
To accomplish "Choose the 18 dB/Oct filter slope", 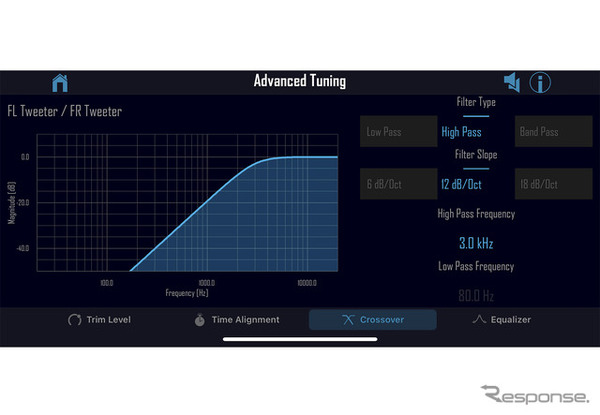I will (x=553, y=184).
